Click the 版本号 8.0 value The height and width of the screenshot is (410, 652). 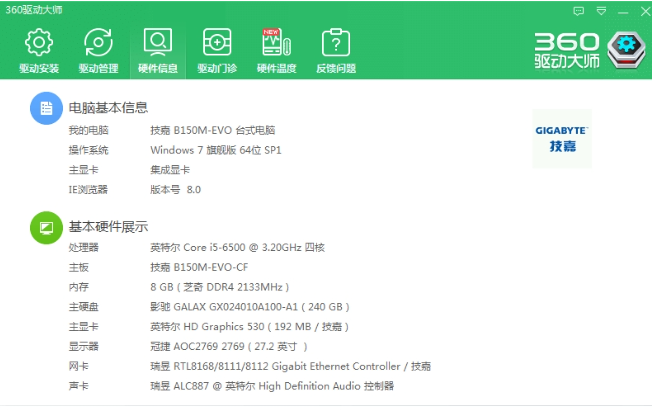tap(175, 190)
